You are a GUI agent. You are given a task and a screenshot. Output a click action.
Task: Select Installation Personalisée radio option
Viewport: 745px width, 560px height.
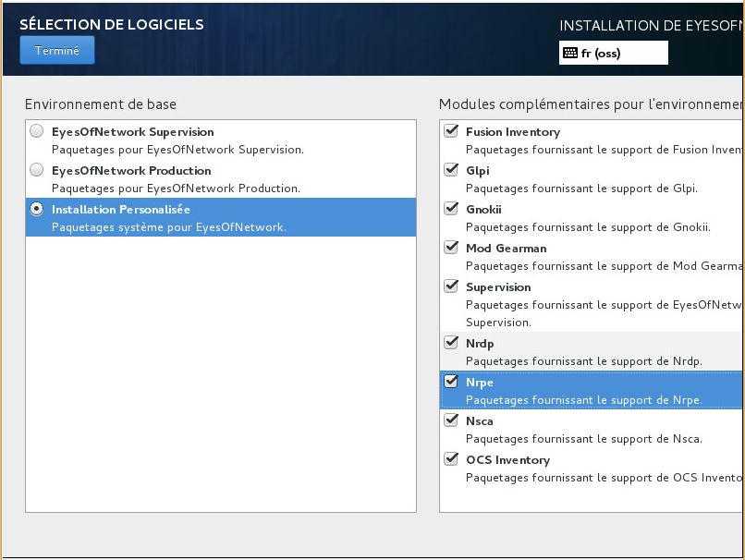coord(37,209)
